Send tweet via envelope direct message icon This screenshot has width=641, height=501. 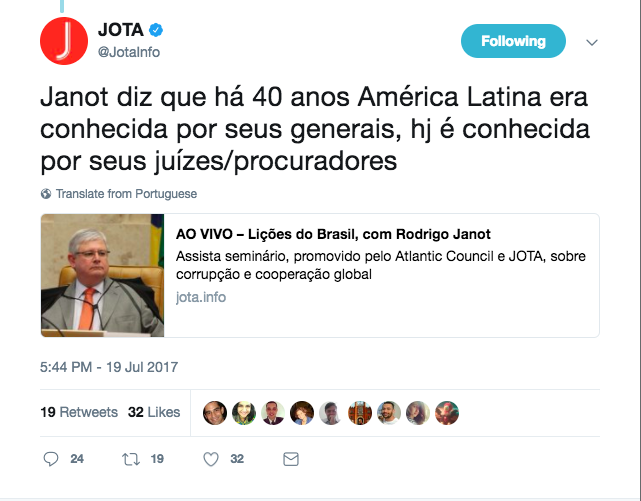click(291, 459)
